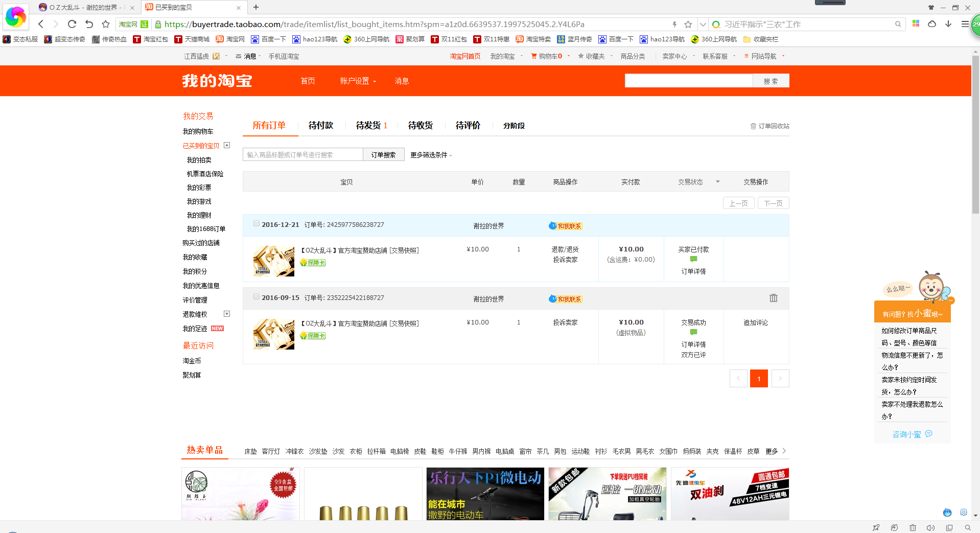This screenshot has width=980, height=533.
Task: Click page number 1 button
Action: pyautogui.click(x=759, y=379)
